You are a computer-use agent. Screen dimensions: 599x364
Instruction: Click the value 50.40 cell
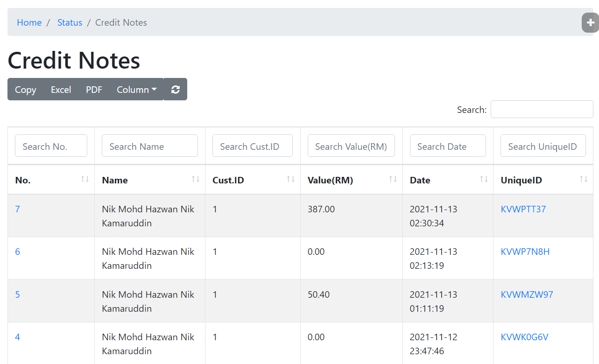(351, 301)
